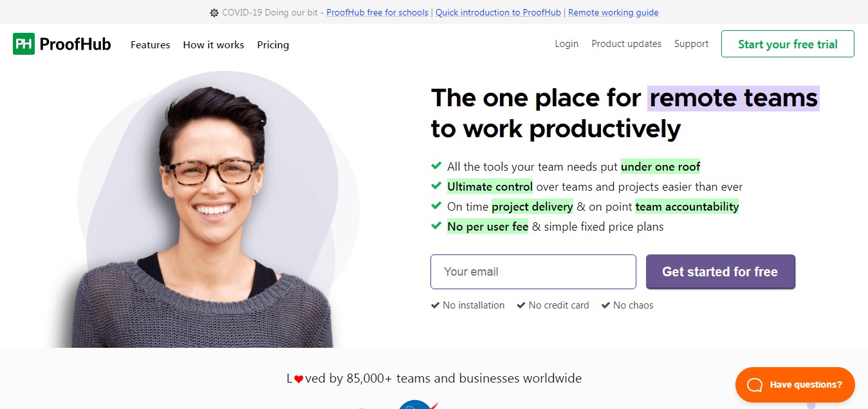This screenshot has height=409, width=868.
Task: Click the Login link
Action: 566,44
